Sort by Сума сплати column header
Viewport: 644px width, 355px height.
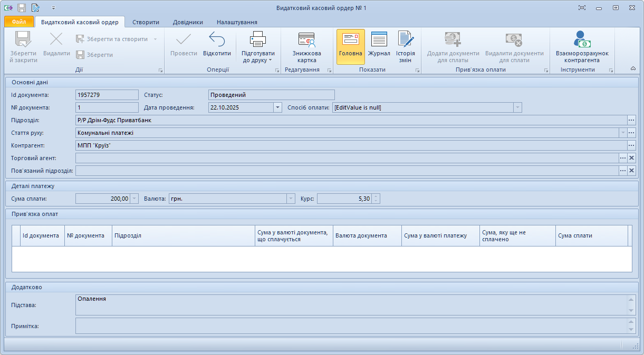pos(591,235)
